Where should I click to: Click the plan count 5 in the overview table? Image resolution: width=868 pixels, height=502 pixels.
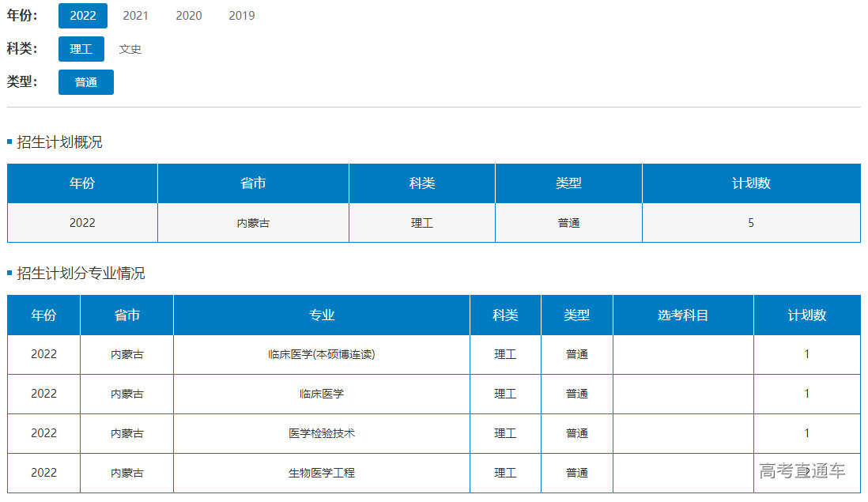click(x=751, y=223)
